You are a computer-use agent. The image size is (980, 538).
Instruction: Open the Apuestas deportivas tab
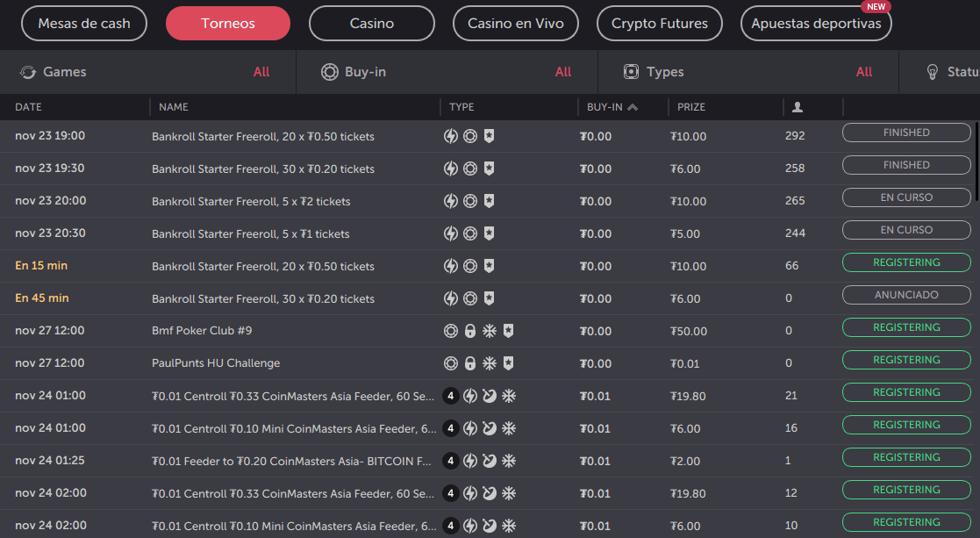[815, 24]
